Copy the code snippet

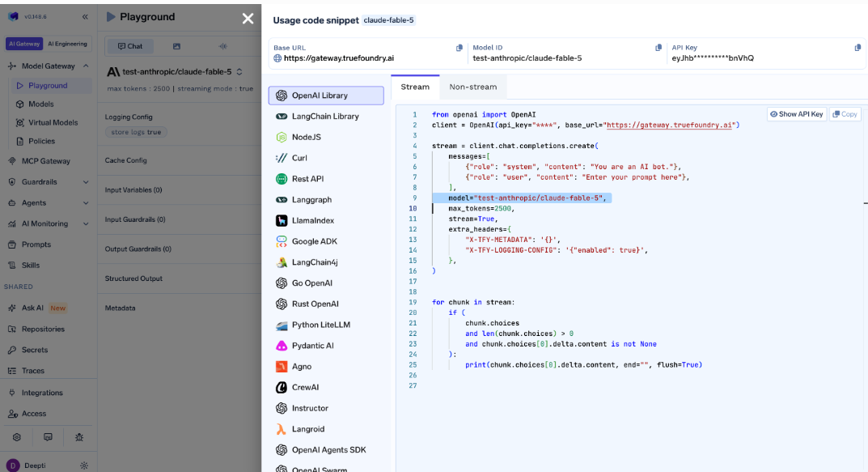coord(845,114)
